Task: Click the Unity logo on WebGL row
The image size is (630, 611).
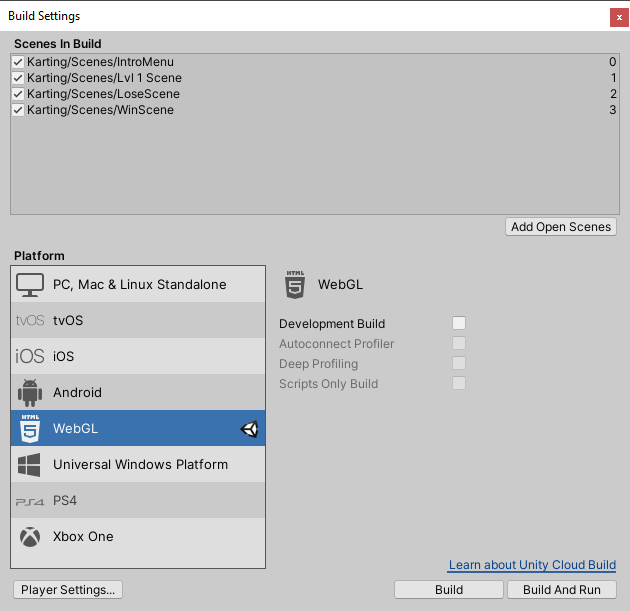Action: click(250, 429)
